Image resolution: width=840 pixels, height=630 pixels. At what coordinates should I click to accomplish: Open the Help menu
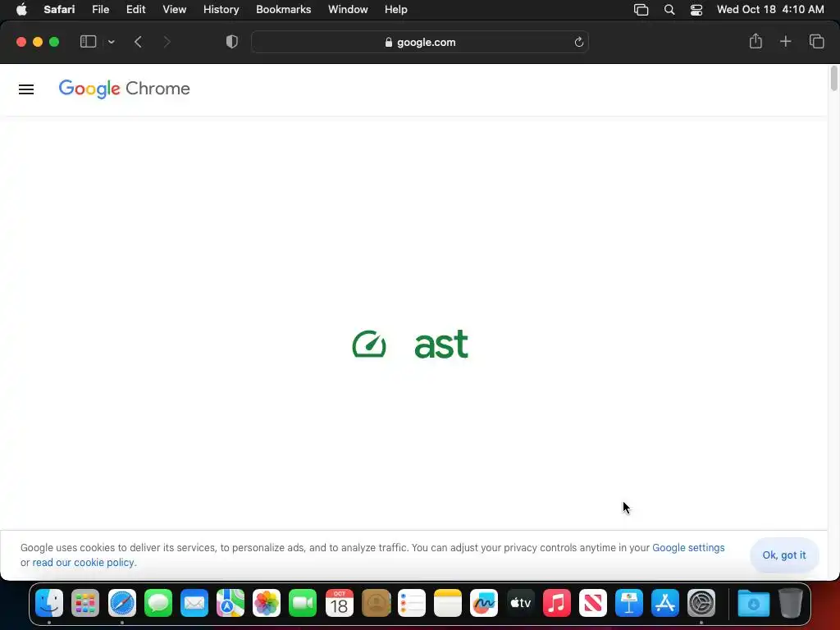(x=396, y=10)
